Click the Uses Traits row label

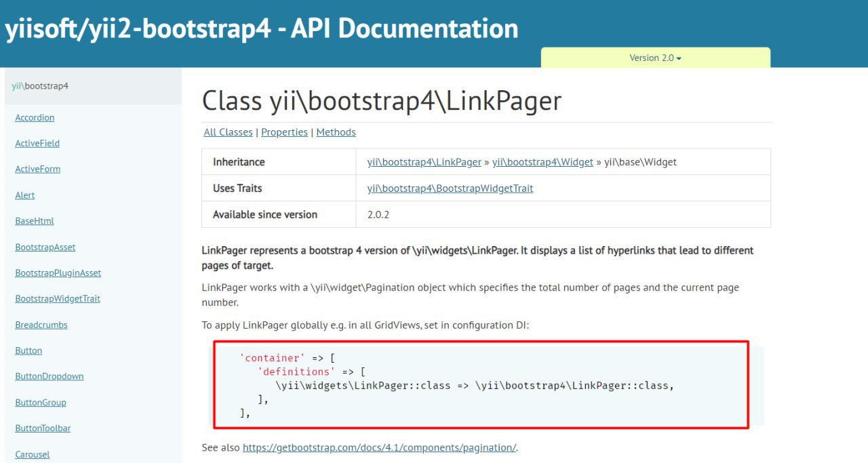coord(237,188)
